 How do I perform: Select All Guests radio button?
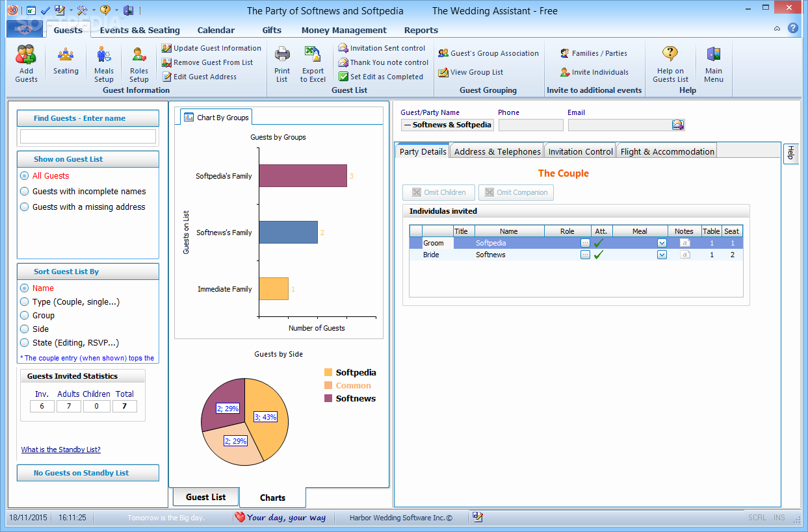(25, 175)
